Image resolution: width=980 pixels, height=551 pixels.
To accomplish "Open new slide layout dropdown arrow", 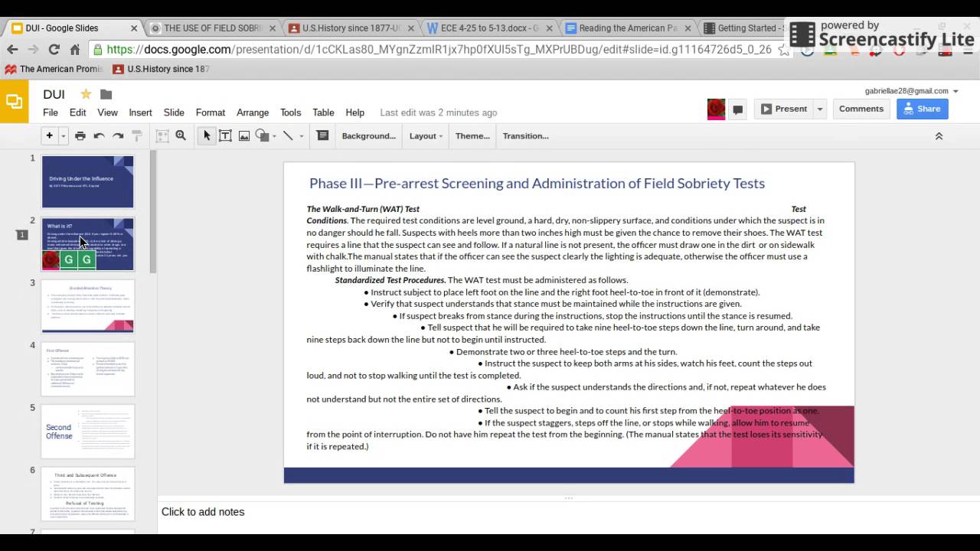I will [x=63, y=136].
